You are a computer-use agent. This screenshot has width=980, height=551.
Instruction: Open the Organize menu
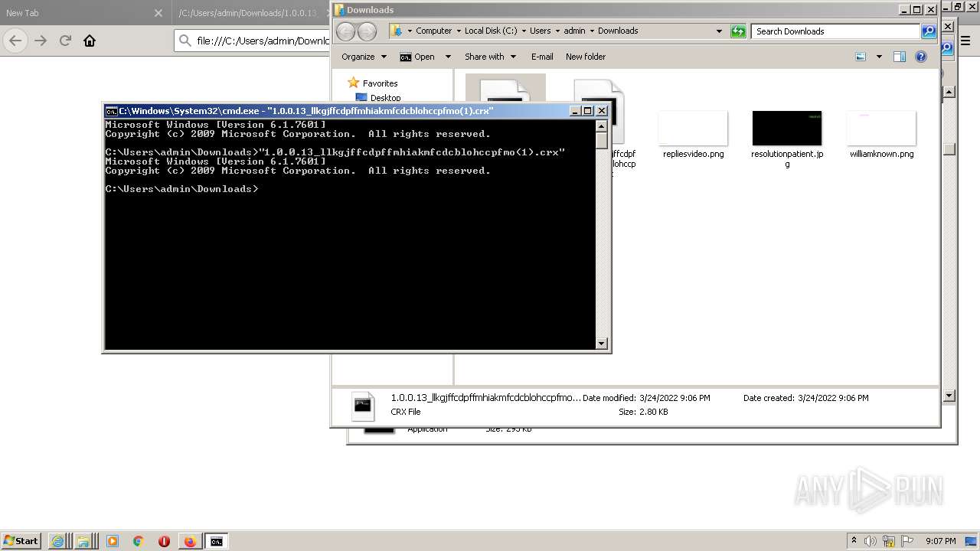[363, 57]
